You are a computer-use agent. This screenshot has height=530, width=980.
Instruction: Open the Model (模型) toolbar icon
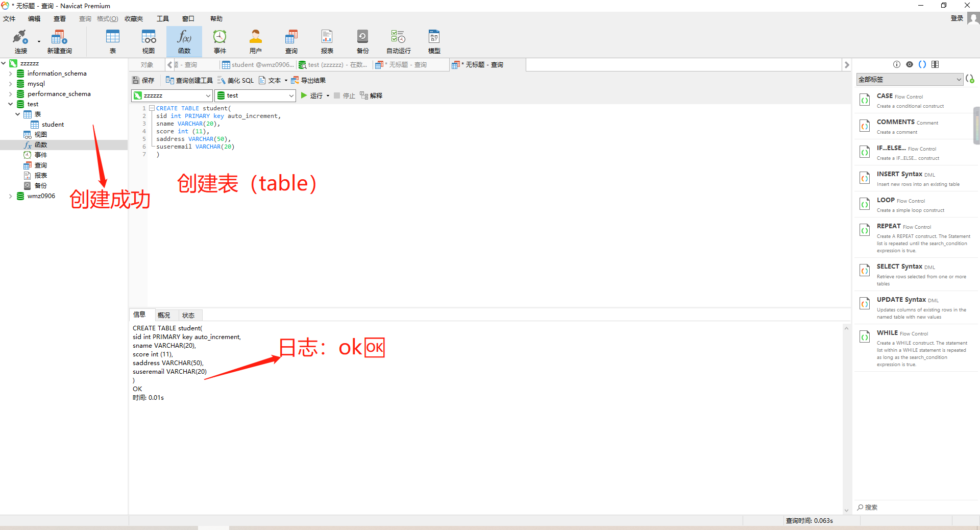(x=434, y=41)
